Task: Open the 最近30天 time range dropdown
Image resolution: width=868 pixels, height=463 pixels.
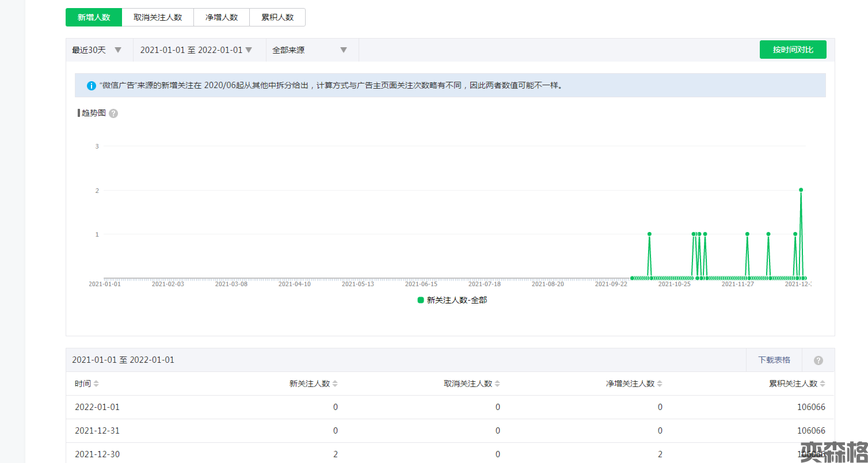Action: coord(97,50)
